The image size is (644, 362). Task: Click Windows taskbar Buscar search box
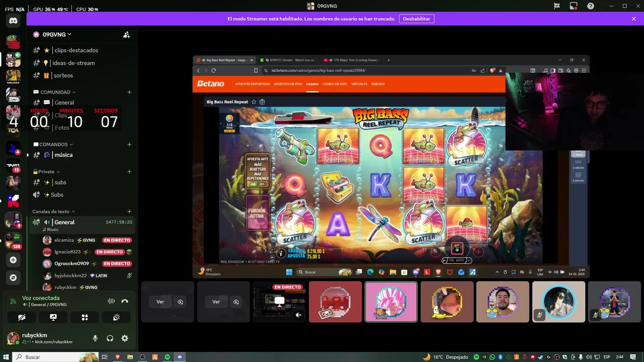tap(54, 357)
